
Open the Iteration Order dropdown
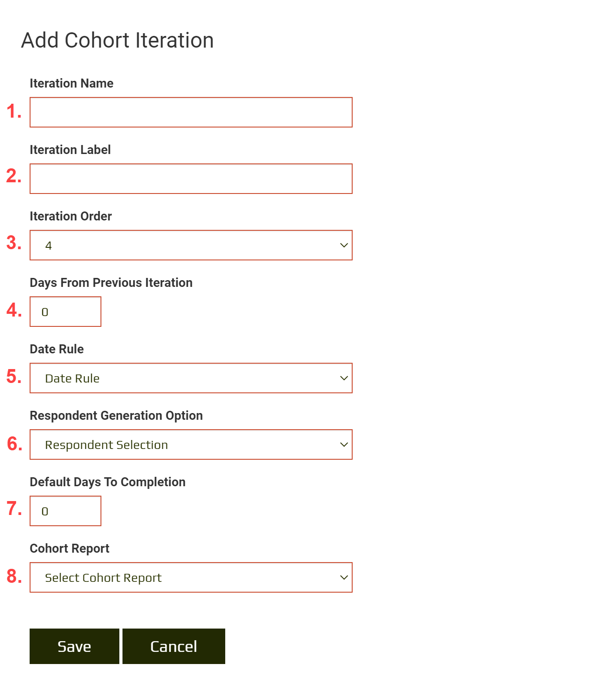click(x=191, y=245)
